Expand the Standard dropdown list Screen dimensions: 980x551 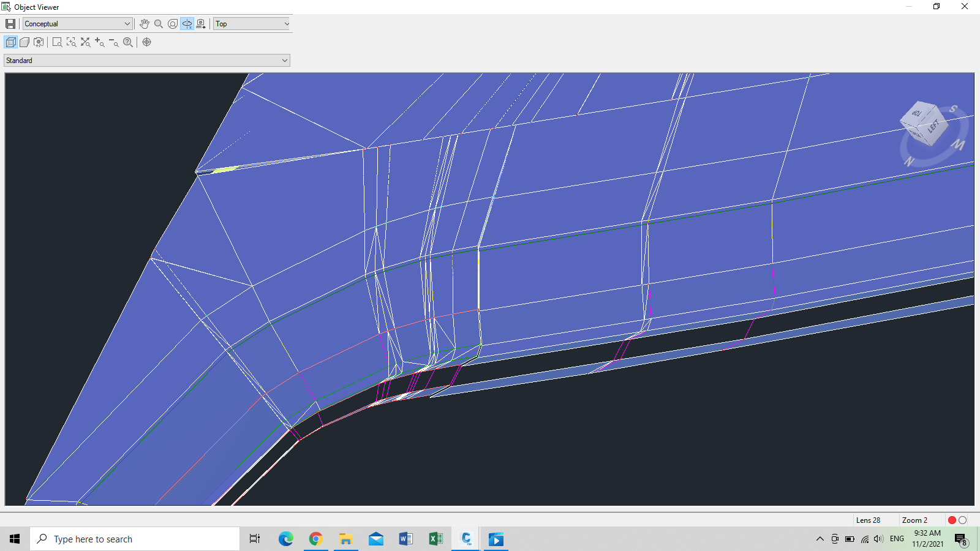click(147, 61)
